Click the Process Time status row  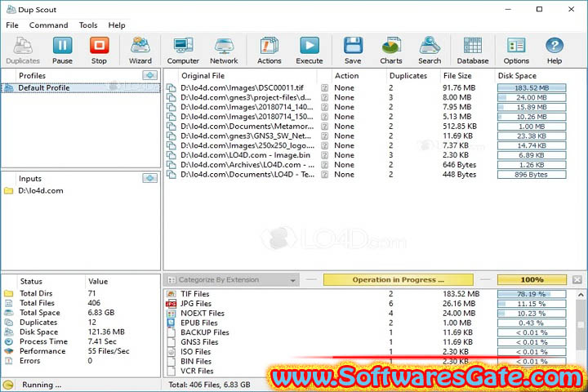pos(81,341)
